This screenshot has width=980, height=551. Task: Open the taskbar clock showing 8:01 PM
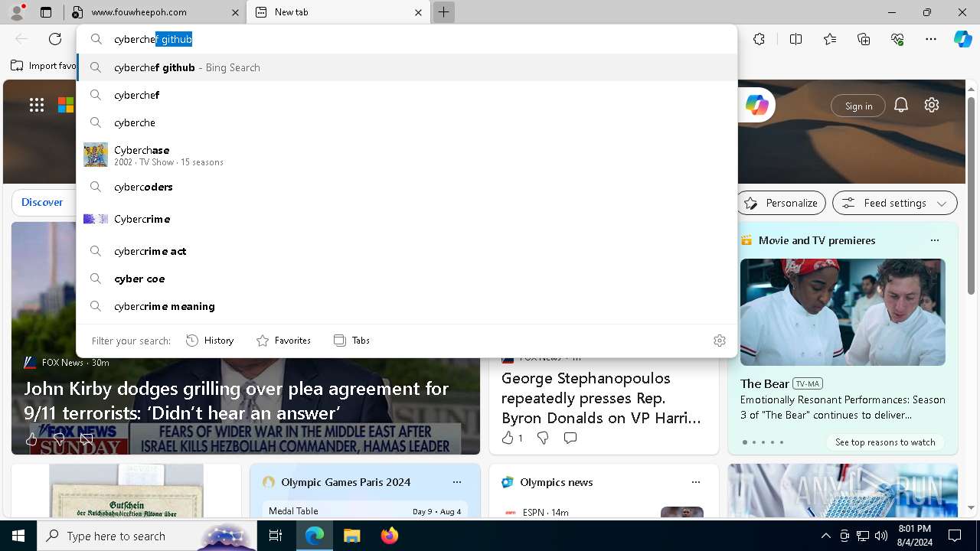tap(914, 536)
